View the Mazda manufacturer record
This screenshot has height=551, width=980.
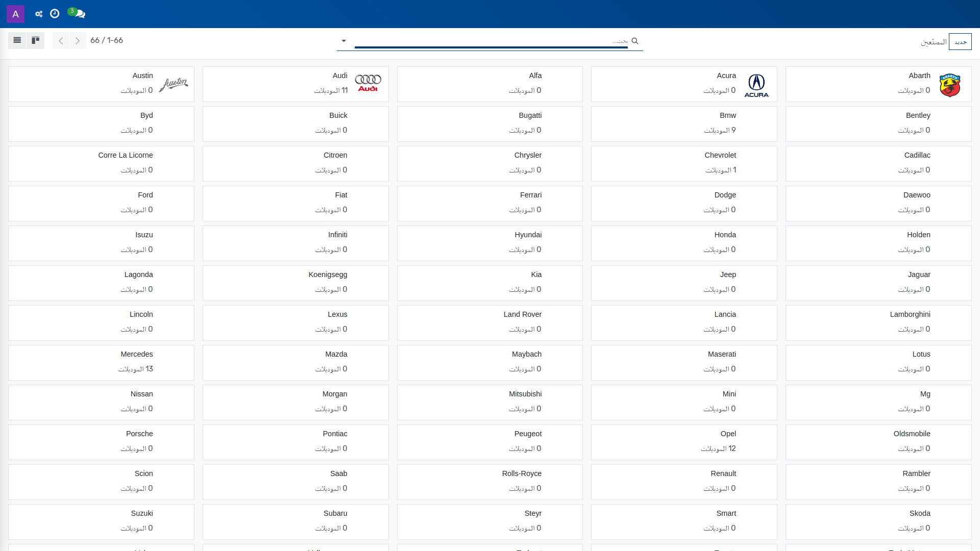296,363
